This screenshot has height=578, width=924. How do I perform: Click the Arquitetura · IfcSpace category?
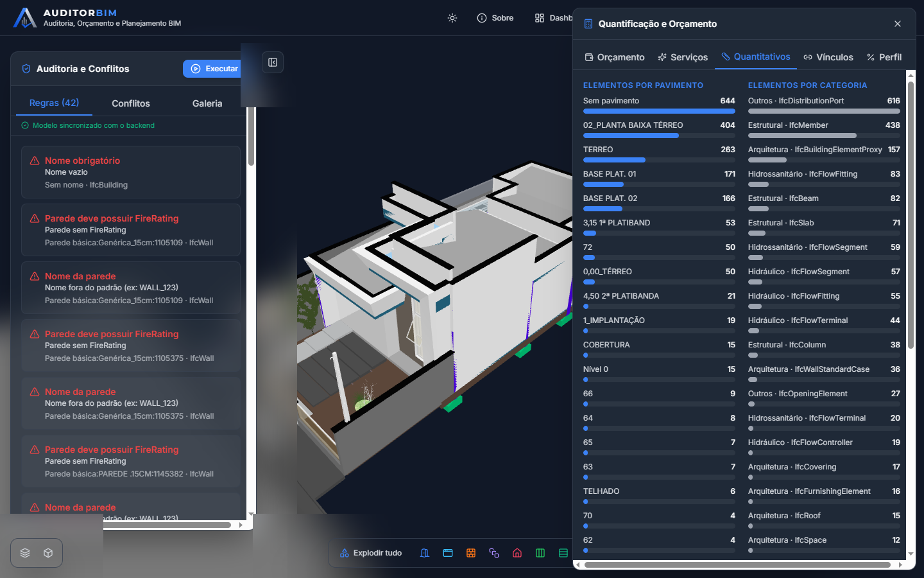[x=824, y=544]
